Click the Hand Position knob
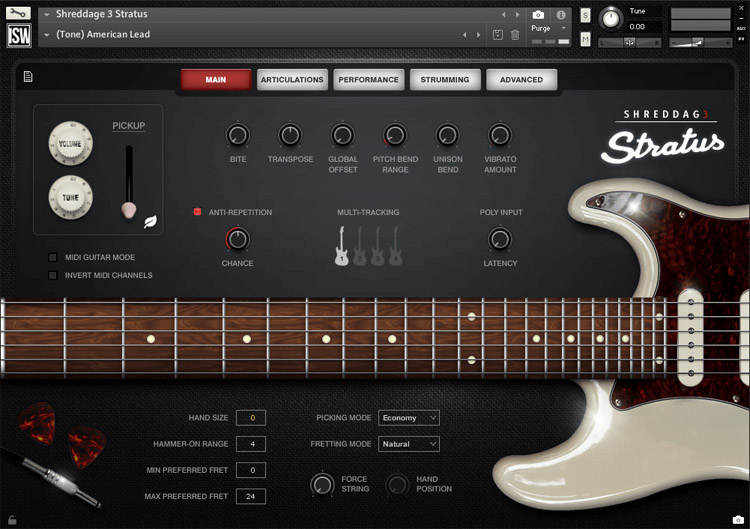Image resolution: width=750 pixels, height=529 pixels. (397, 484)
